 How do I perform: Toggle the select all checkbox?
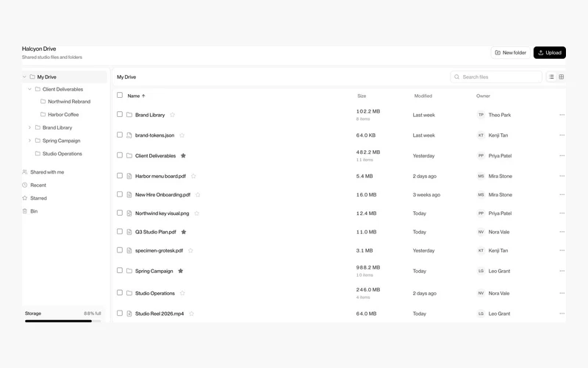tap(120, 95)
